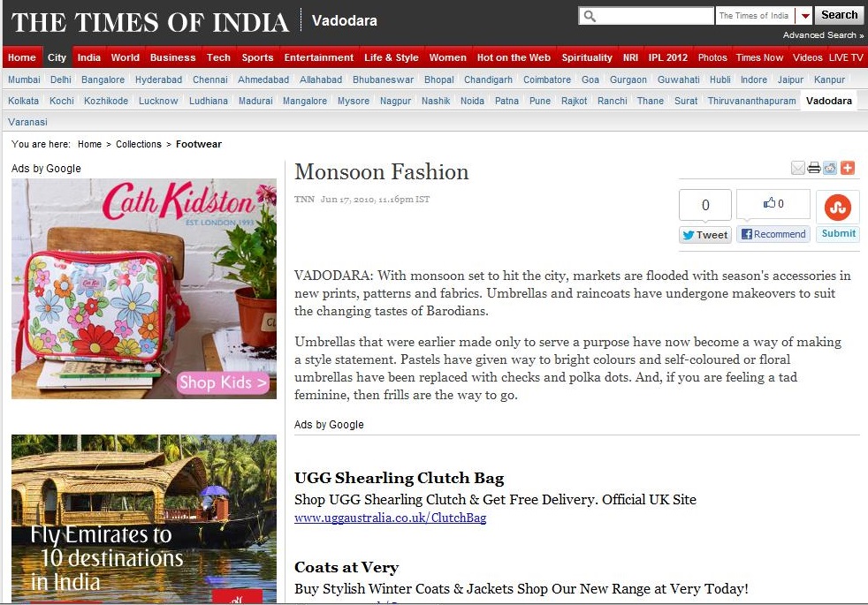Click the Facebook Recommend button
This screenshot has width=868, height=605.
(x=773, y=234)
